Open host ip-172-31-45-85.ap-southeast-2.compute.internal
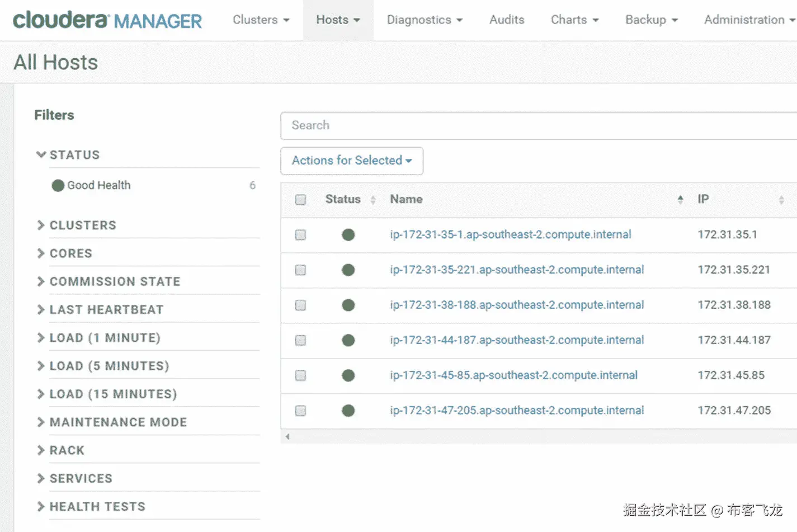Image resolution: width=797 pixels, height=532 pixels. pyautogui.click(x=514, y=375)
